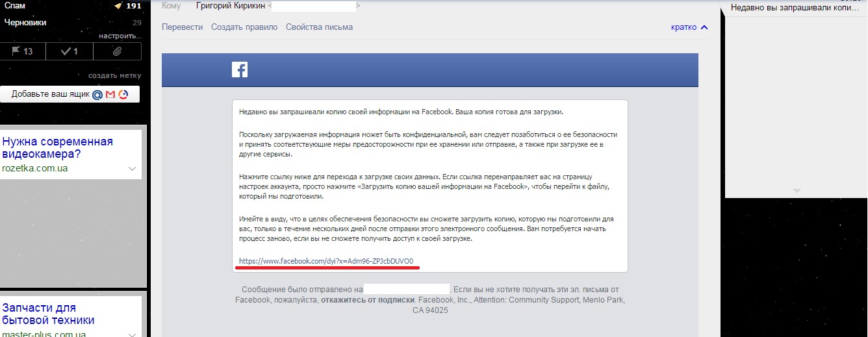Image resolution: width=868 pixels, height=337 pixels.
Task: Click the Mail.ru @ icon
Action: [x=97, y=95]
